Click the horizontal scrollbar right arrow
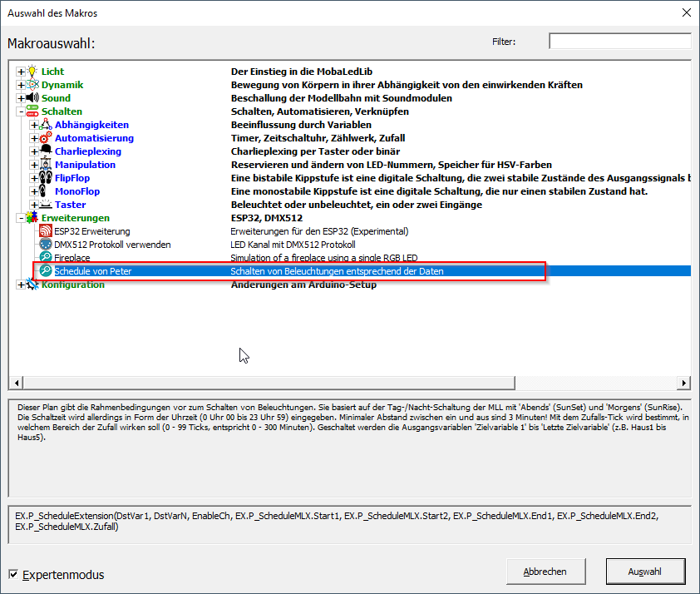 coord(683,383)
